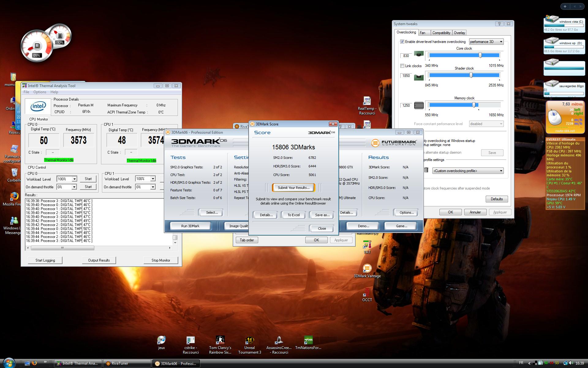Click Submit Your Results button
Screen dimensions: 588x368
[293, 188]
